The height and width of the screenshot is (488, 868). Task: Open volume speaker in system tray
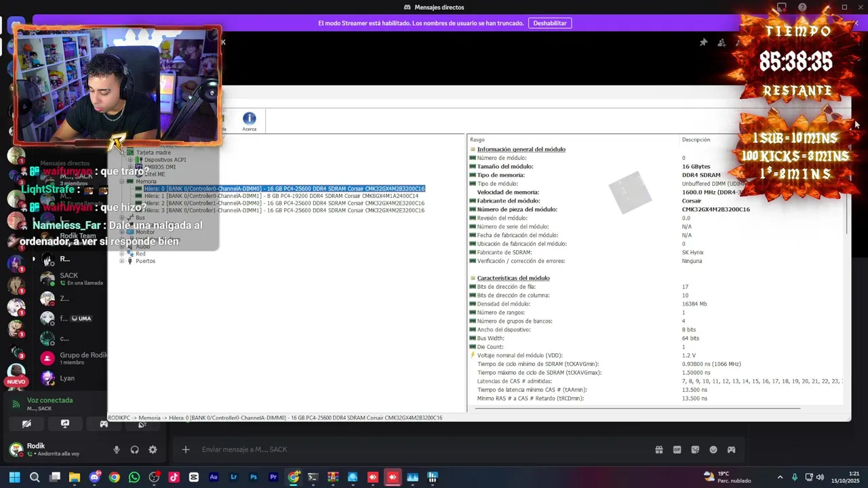point(820,477)
